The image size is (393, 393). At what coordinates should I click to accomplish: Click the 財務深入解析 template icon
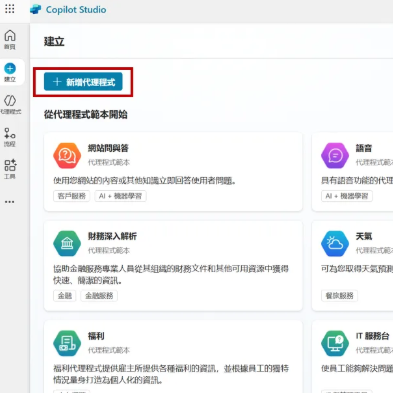[x=67, y=243]
